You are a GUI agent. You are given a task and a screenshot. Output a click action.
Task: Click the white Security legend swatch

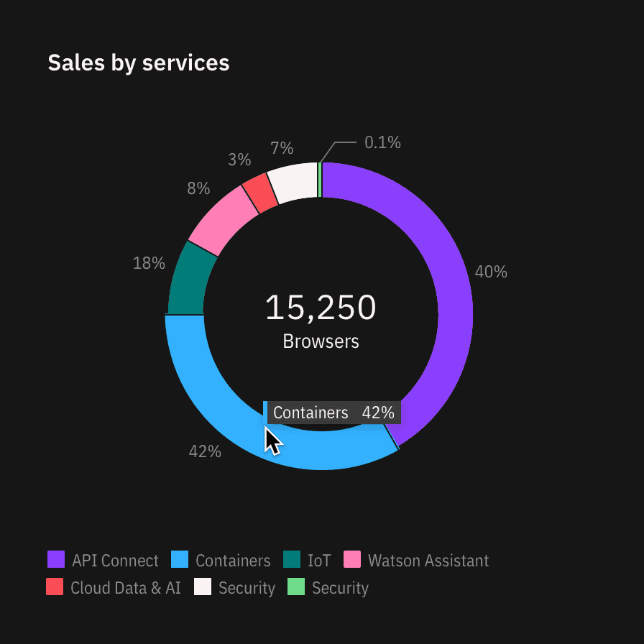point(203,587)
